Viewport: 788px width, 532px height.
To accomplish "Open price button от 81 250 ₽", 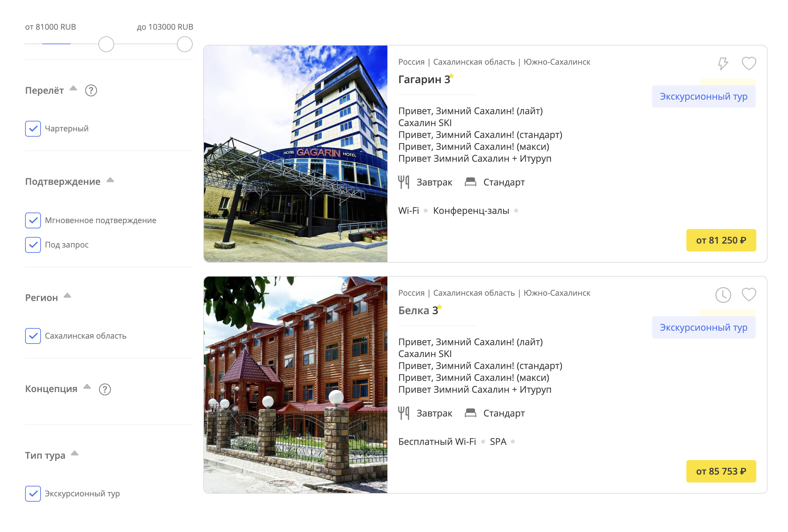I will (x=721, y=240).
